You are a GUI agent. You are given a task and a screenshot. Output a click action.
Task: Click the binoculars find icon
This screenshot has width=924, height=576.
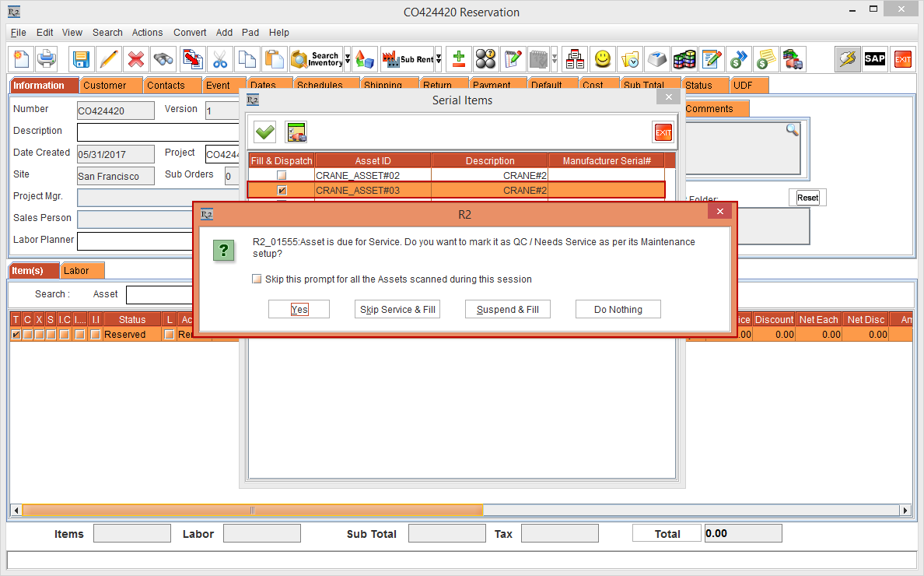coord(163,59)
